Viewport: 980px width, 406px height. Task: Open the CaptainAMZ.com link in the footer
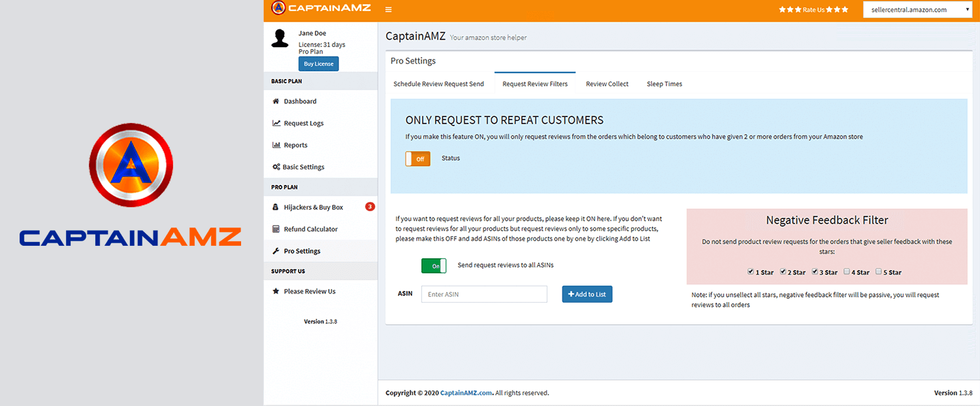466,393
